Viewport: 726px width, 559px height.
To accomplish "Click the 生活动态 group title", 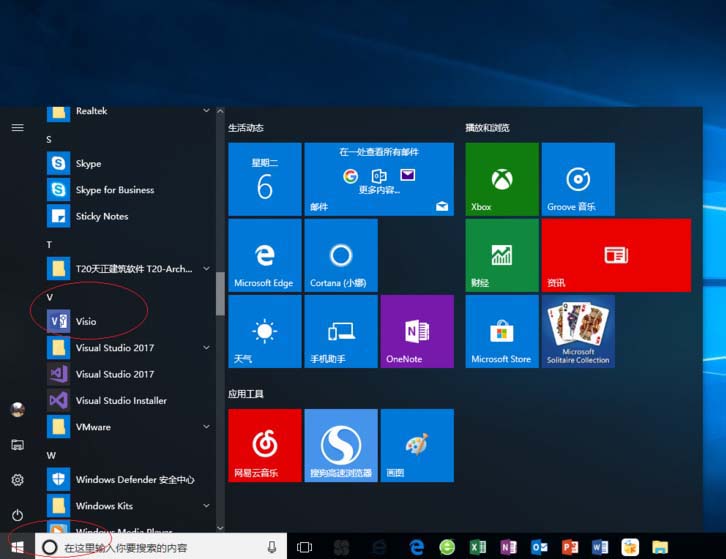I will 246,128.
